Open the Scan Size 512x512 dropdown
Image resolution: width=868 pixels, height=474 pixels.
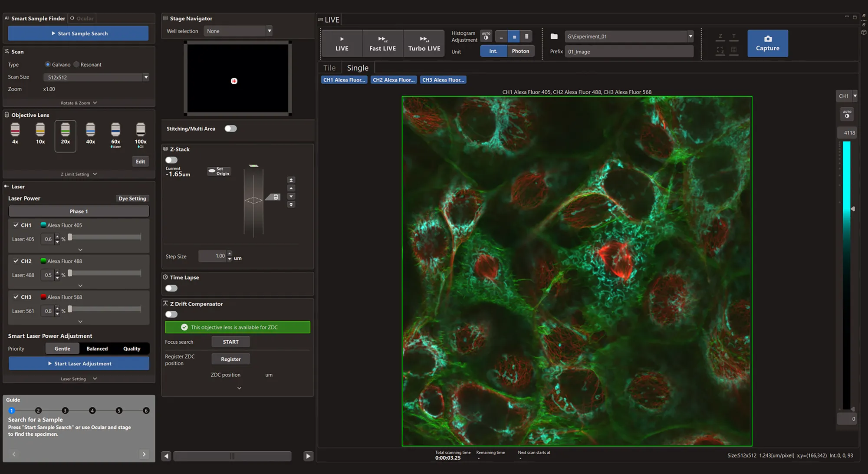click(x=146, y=77)
